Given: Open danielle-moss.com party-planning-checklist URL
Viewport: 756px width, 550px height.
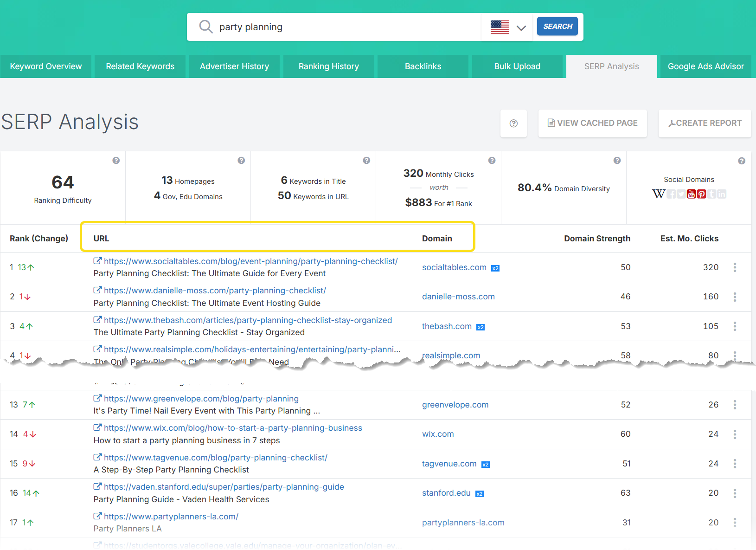Looking at the screenshot, I should click(x=215, y=291).
